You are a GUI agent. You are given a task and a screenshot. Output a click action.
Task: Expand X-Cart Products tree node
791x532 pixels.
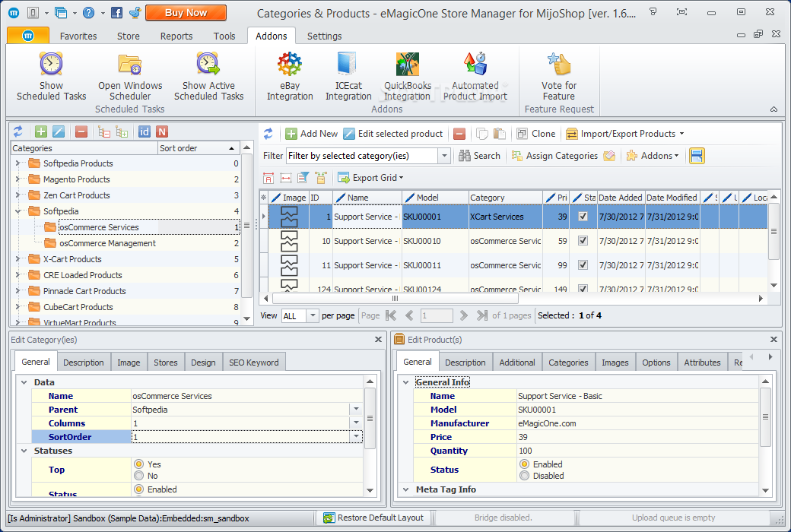17,259
